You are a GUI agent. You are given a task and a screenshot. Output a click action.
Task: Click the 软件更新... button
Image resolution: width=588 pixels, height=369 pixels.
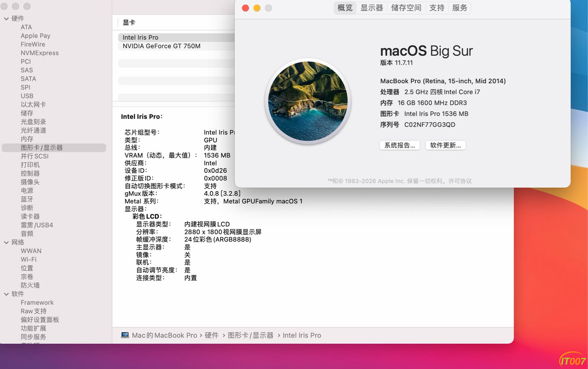pyautogui.click(x=445, y=145)
